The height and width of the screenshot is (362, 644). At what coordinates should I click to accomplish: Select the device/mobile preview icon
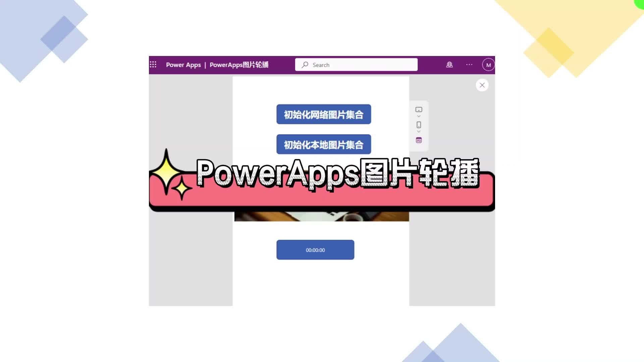click(418, 125)
